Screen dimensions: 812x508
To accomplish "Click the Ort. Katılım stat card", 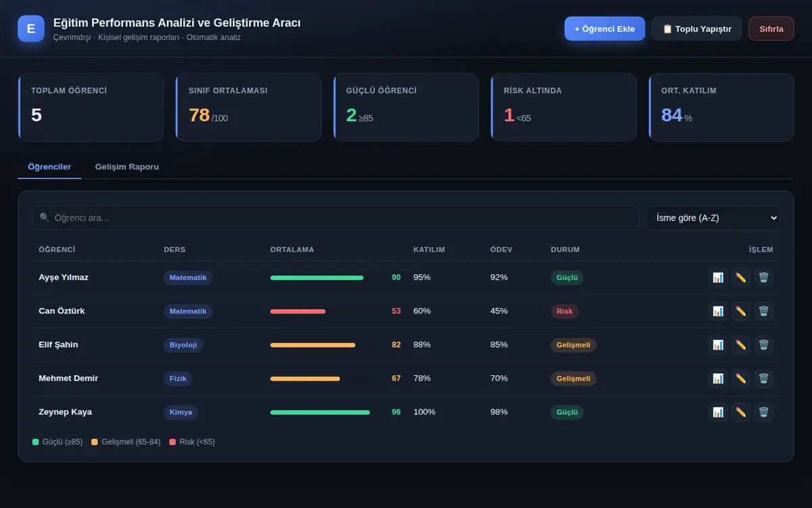I will click(x=721, y=107).
